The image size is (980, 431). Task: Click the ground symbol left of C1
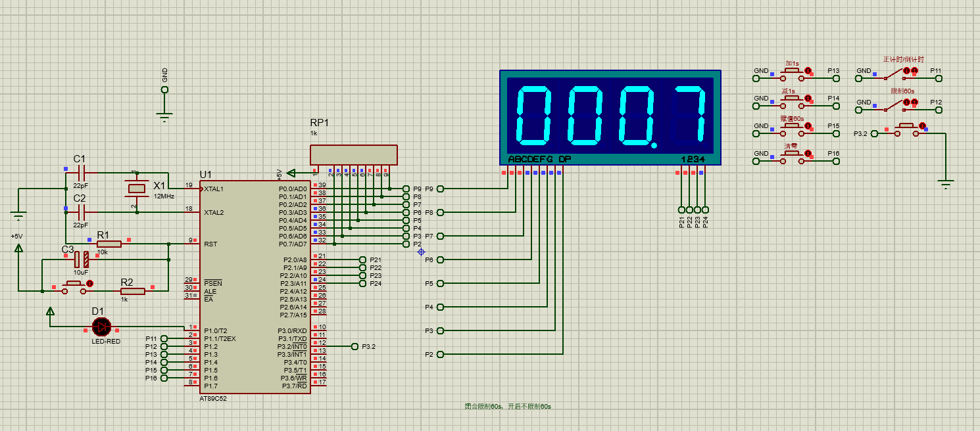[x=18, y=215]
